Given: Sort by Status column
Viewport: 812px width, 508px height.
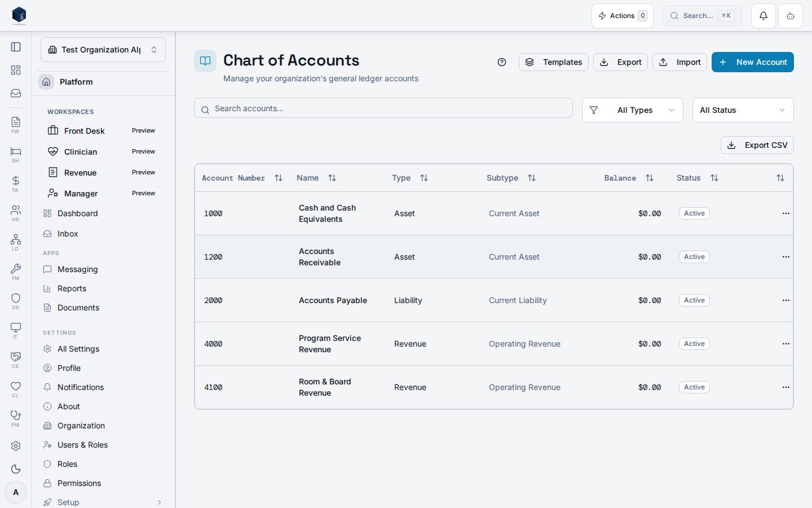Looking at the screenshot, I should 698,178.
